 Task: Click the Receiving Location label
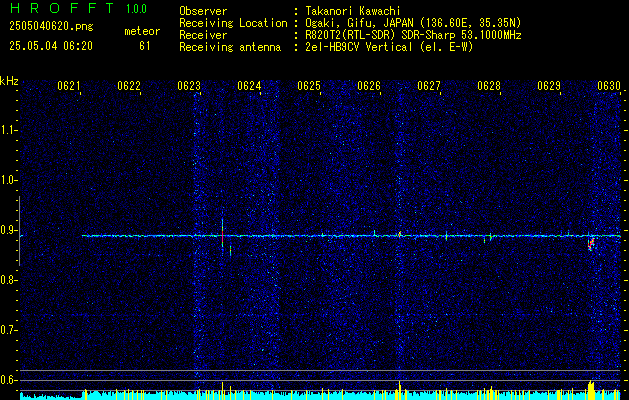coord(233,23)
